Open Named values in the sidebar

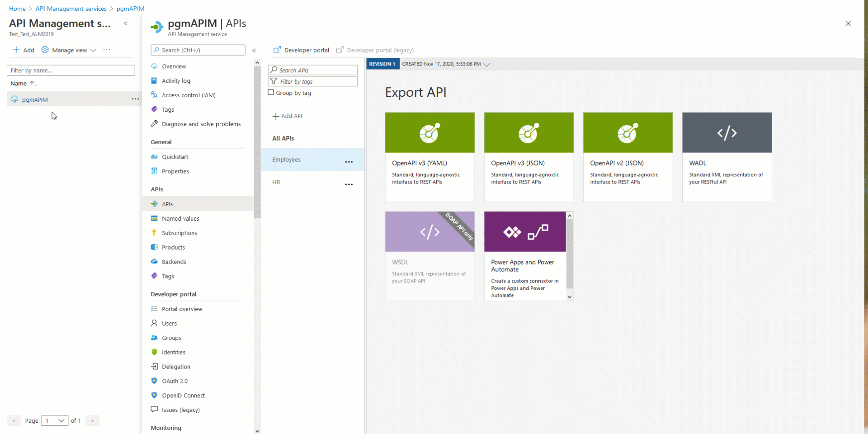point(180,219)
